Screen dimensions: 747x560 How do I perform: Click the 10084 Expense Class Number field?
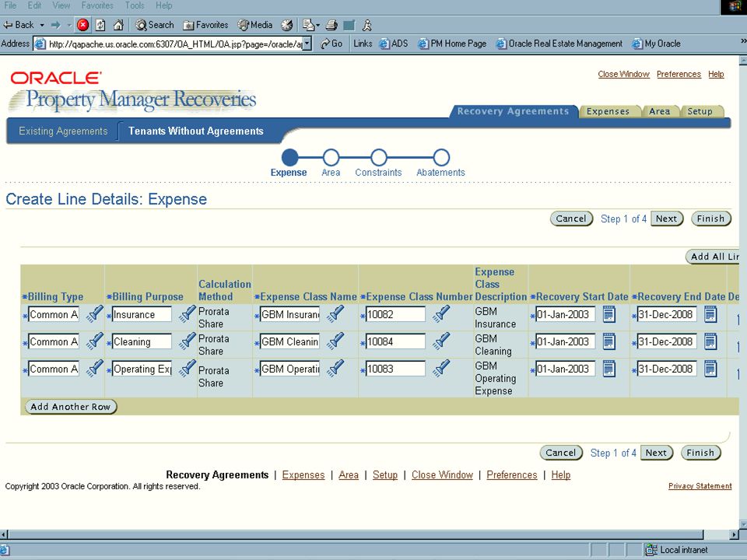[x=395, y=341]
